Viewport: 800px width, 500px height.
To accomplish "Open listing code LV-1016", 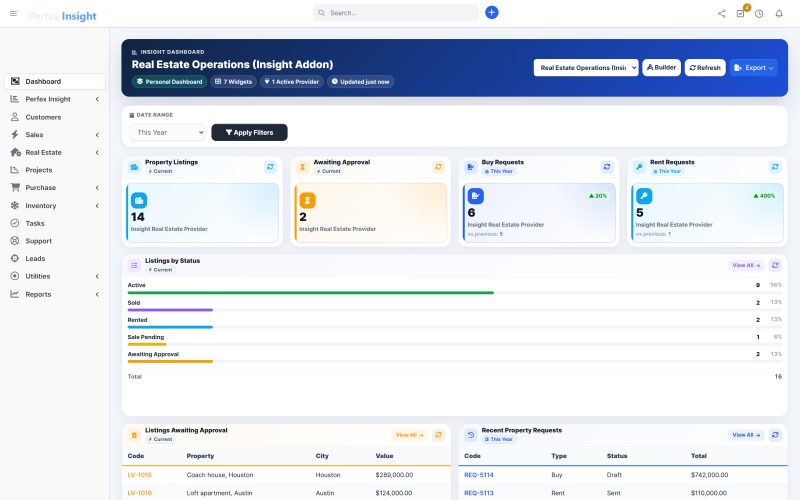I will [140, 493].
